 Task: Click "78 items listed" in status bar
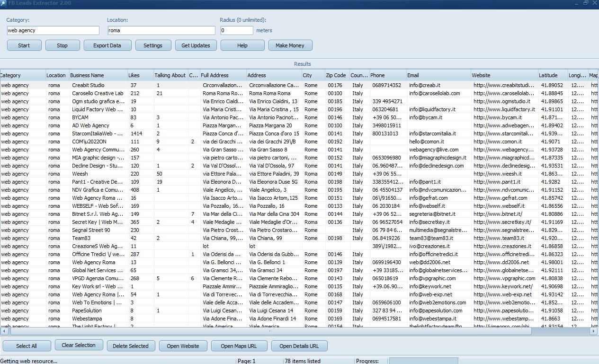point(303,361)
